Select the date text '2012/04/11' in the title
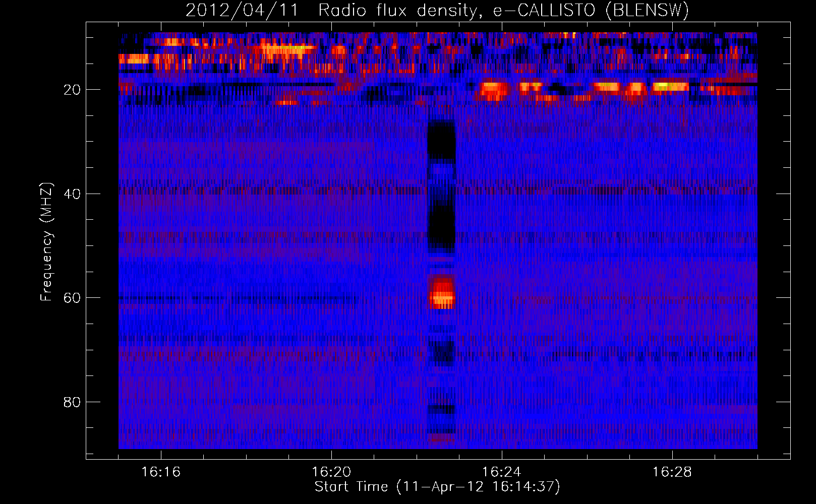This screenshot has width=816, height=504. (x=243, y=11)
